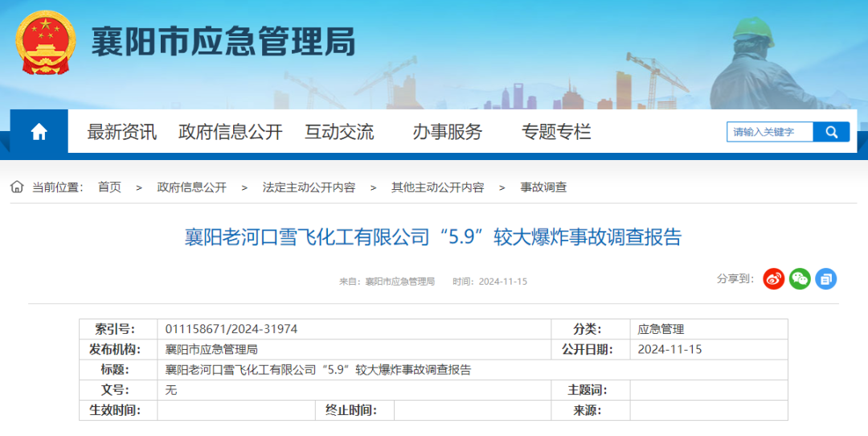
Task: Go to 首页 in the breadcrumb
Action: click(109, 187)
